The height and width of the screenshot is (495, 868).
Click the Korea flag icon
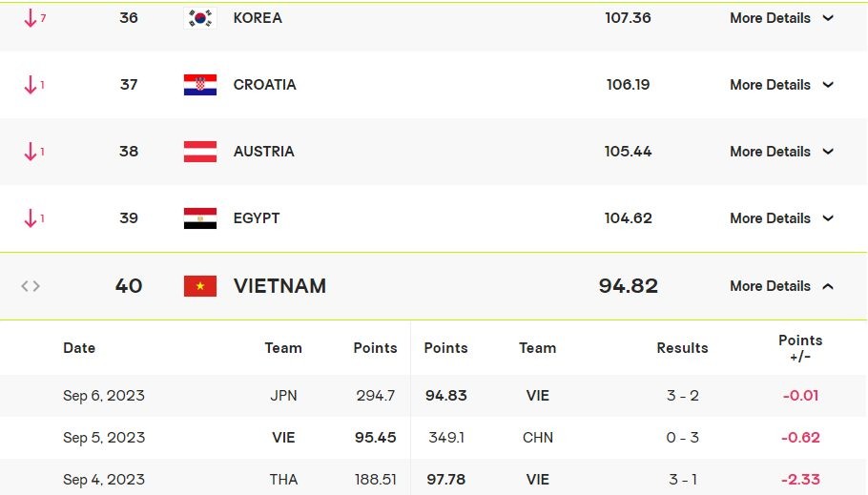[x=200, y=18]
